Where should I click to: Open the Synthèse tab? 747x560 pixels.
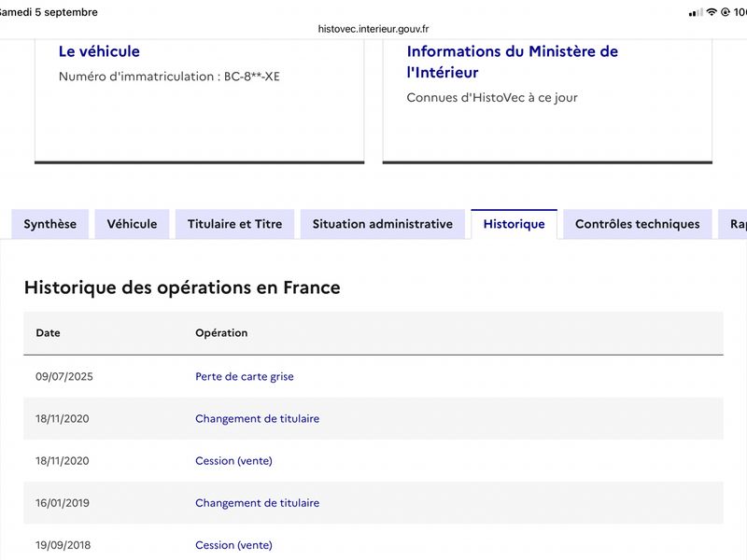point(50,224)
